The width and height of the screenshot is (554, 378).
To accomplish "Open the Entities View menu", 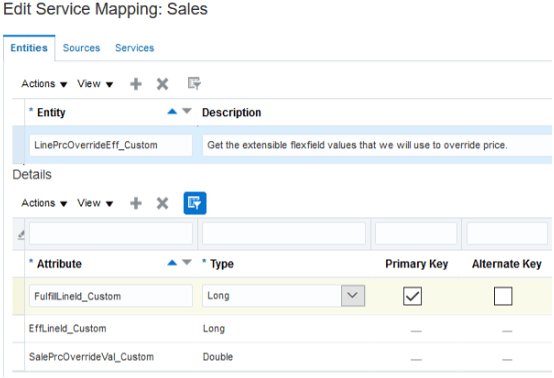I will (95, 84).
